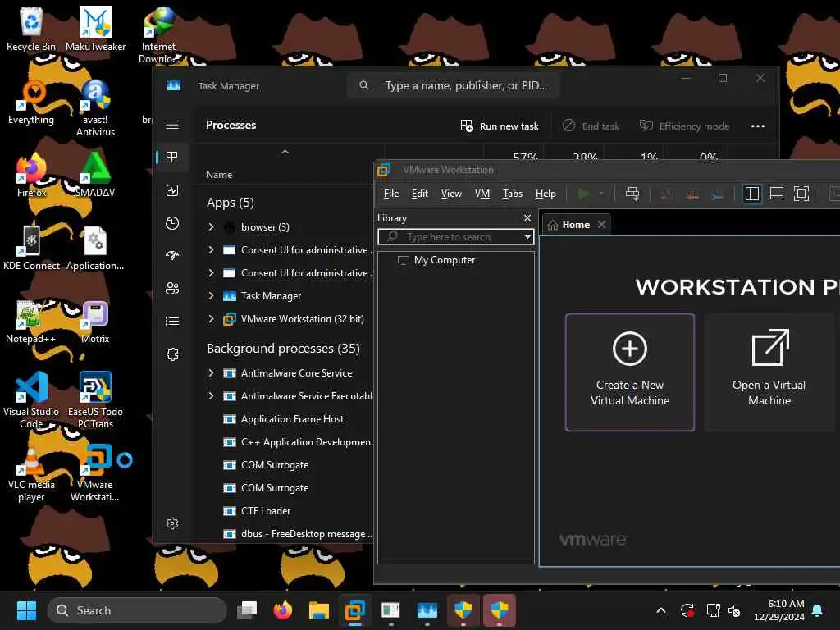Open the Performance icon in Task Manager sidebar
The image size is (840, 630).
[172, 190]
